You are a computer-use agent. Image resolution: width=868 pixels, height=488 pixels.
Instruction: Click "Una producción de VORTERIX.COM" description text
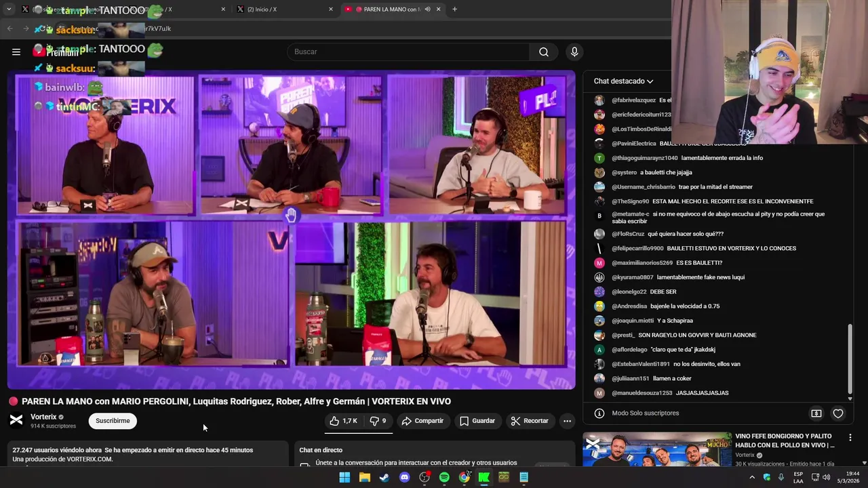pos(62,460)
